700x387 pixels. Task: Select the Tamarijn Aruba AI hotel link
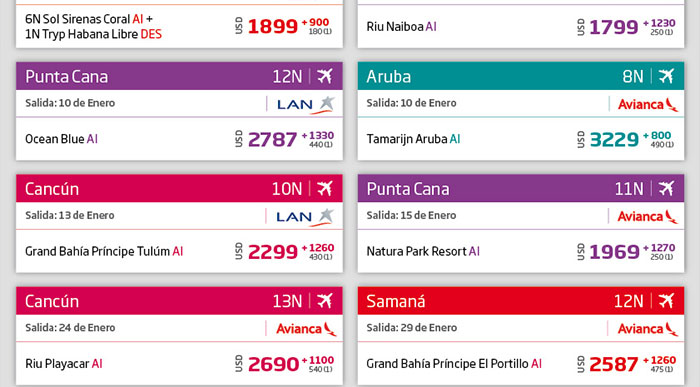413,139
